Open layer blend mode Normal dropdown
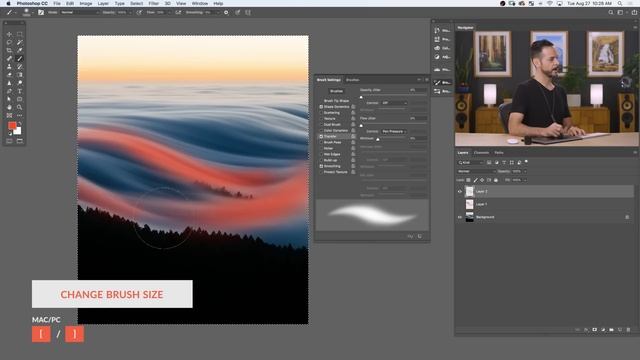Screen dimensions: 640x360 click(476, 171)
